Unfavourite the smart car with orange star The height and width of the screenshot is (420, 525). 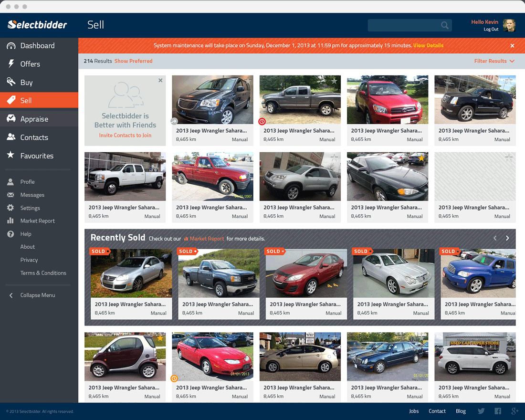(160, 338)
